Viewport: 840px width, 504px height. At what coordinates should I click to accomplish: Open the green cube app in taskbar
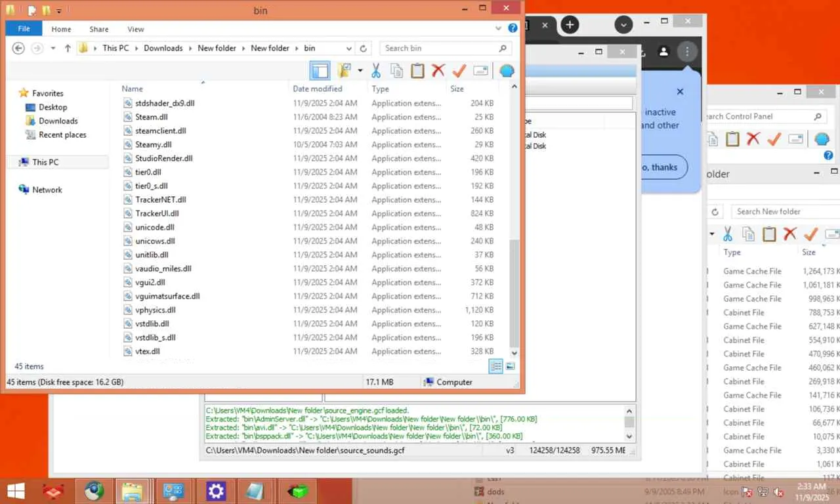pyautogui.click(x=297, y=490)
